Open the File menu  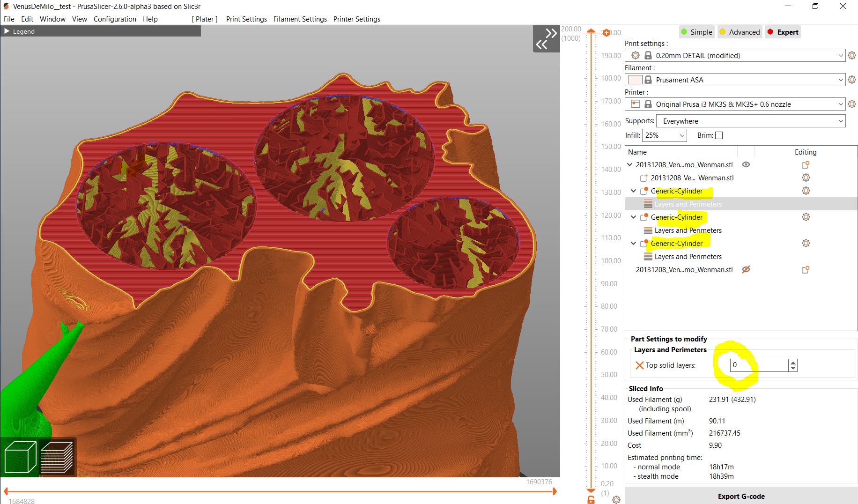pyautogui.click(x=9, y=19)
